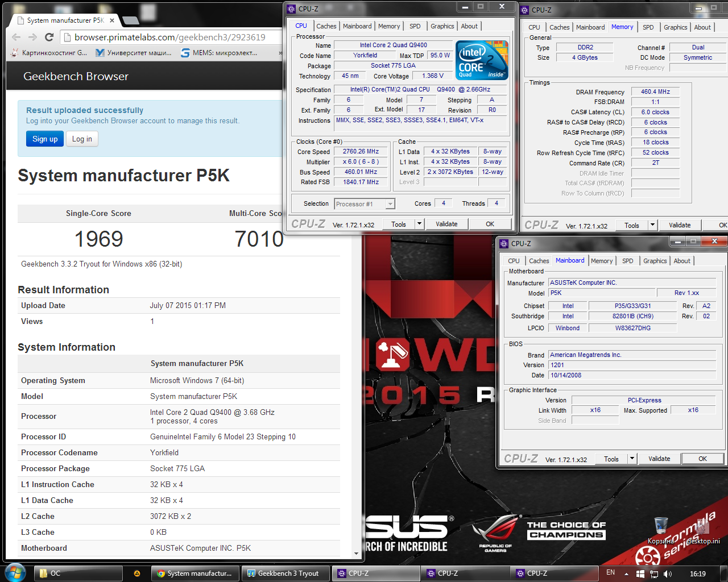The height and width of the screenshot is (582, 728).
Task: Select Chipset P35/G33/G31 value
Action: click(632, 306)
